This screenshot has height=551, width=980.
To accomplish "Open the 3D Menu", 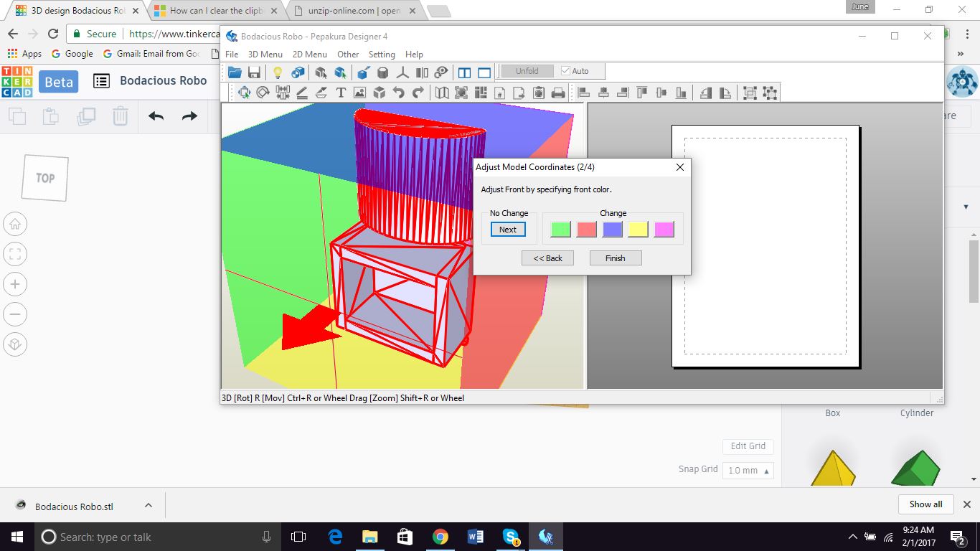I will tap(265, 55).
